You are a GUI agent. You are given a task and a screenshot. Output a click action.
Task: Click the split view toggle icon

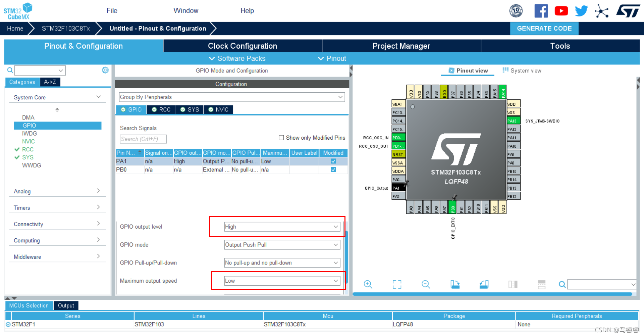(x=513, y=284)
